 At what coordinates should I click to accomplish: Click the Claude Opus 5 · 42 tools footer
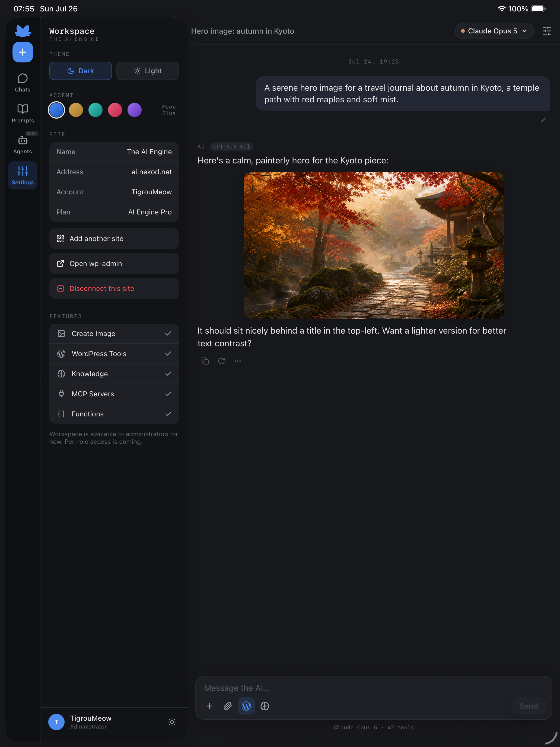click(374, 727)
